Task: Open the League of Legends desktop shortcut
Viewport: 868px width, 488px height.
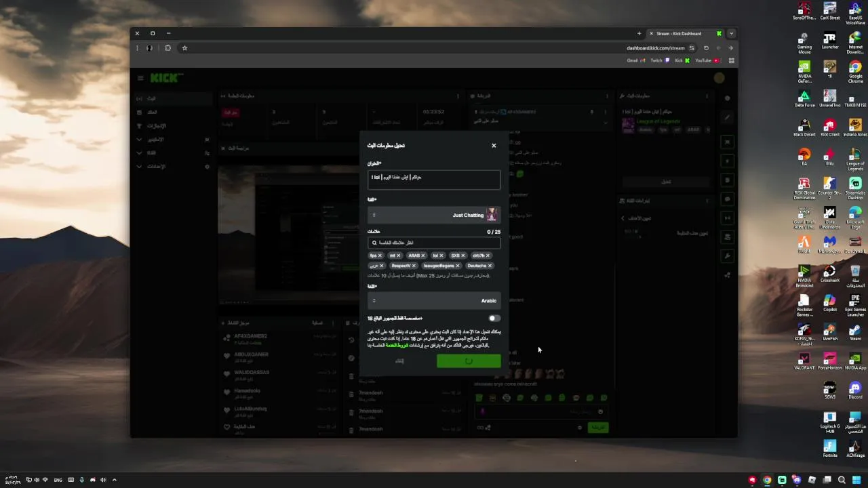Action: point(855,159)
